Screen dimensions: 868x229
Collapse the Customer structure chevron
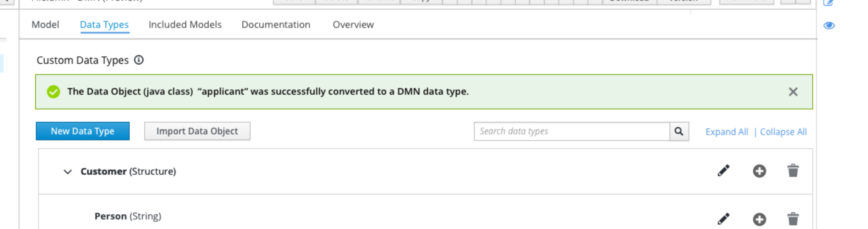click(x=68, y=171)
